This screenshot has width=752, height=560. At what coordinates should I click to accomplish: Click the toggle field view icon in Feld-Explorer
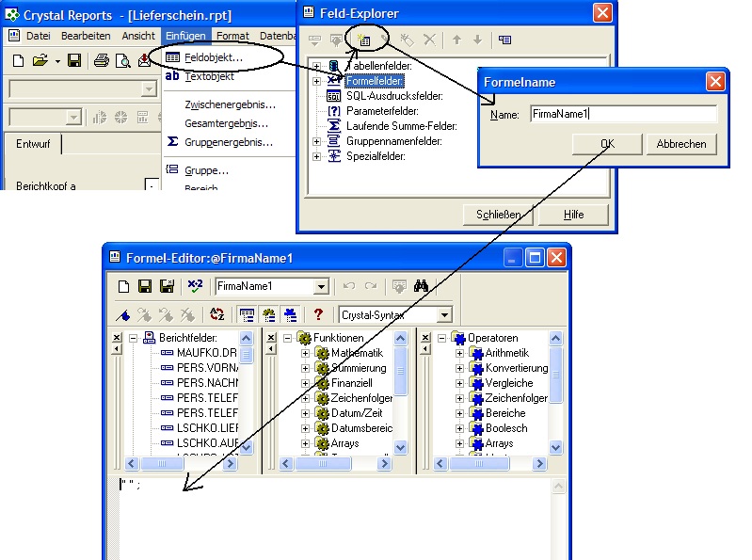(x=504, y=40)
